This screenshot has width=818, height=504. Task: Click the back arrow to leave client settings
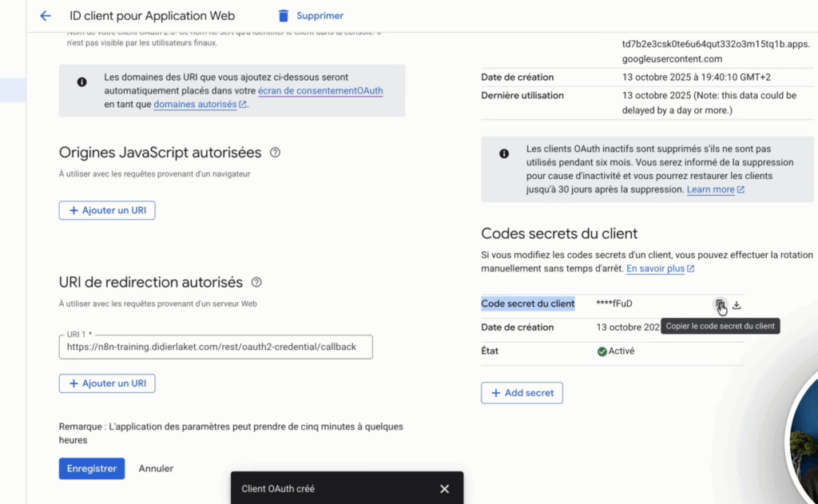(45, 15)
